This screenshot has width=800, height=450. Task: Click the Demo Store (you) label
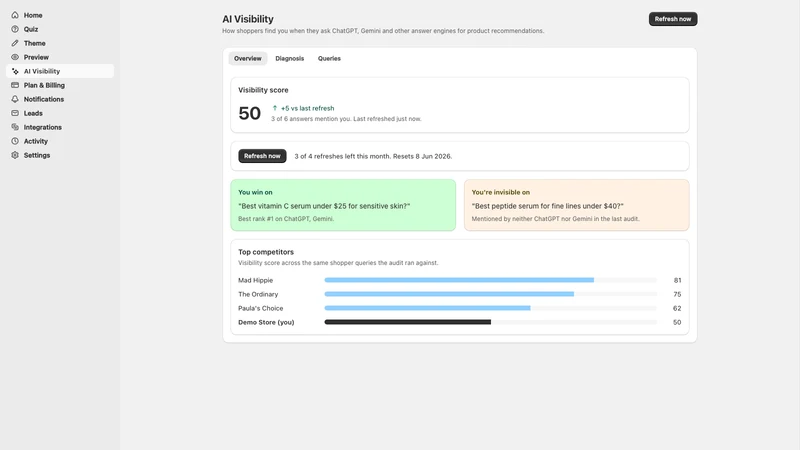click(266, 322)
